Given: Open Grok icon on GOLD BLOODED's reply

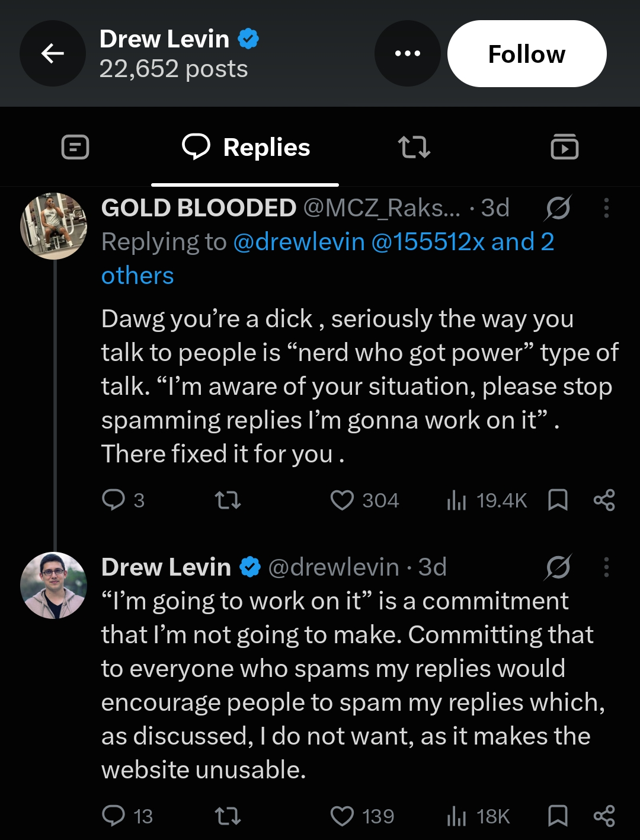Looking at the screenshot, I should (x=558, y=207).
